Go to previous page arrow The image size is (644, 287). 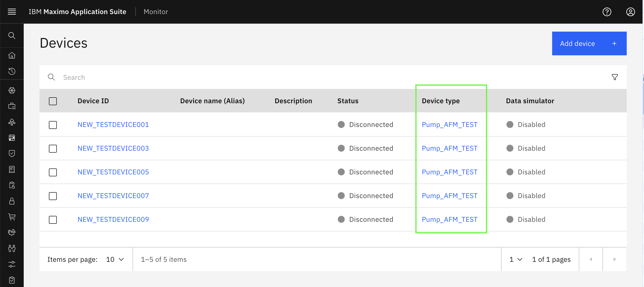[591, 260]
